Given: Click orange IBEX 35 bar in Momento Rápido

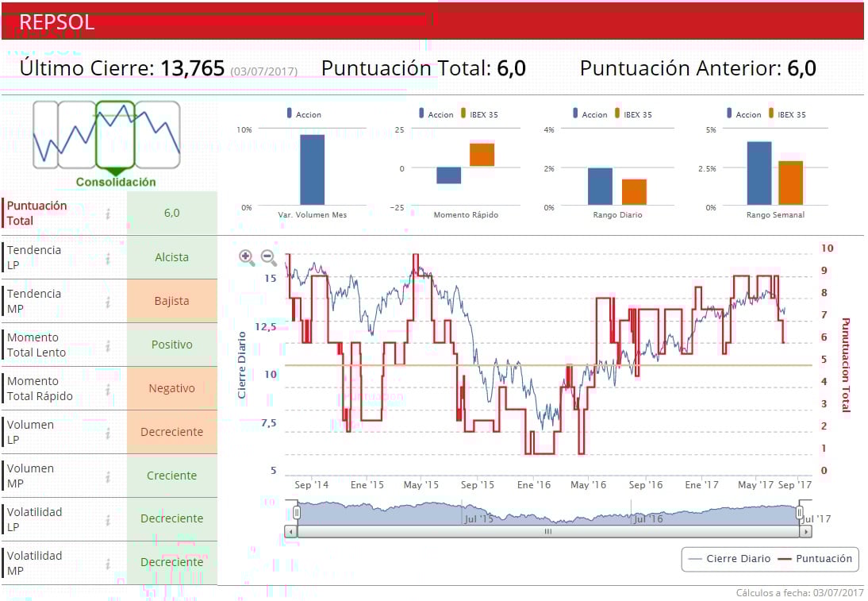Looking at the screenshot, I should pos(482,155).
